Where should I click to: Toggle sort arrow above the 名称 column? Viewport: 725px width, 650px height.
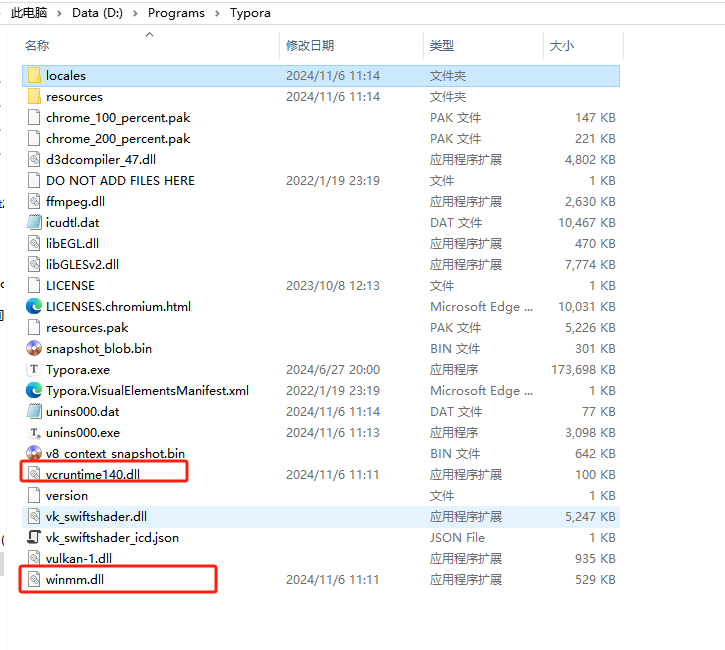pos(149,34)
